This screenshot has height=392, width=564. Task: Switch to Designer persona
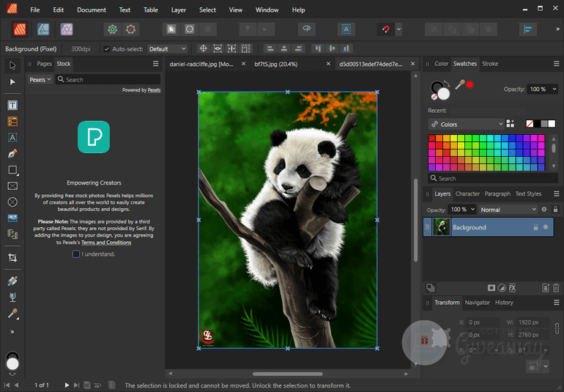(43, 29)
